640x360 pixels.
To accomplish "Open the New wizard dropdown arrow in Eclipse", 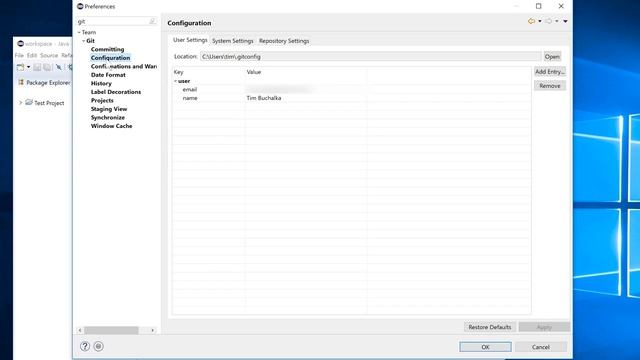I will pos(29,67).
